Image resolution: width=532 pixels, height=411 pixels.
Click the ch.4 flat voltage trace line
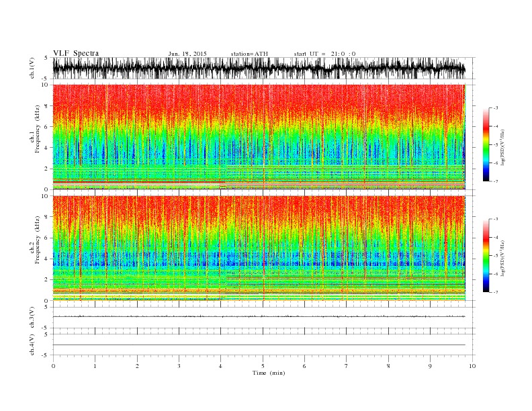(259, 345)
